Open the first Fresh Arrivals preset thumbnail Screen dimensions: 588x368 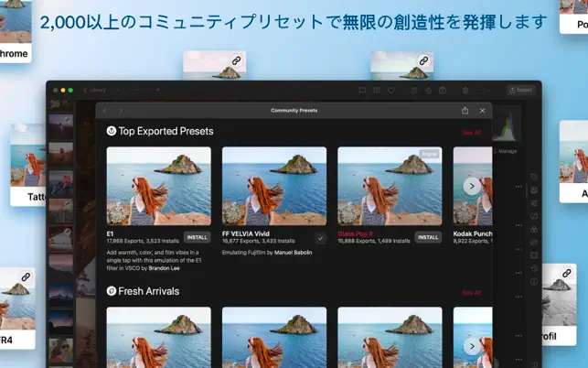tap(158, 337)
